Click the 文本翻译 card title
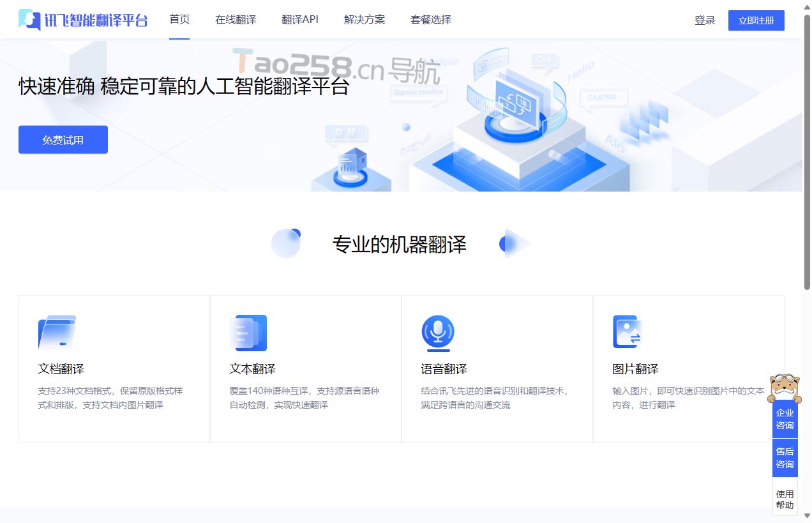This screenshot has height=523, width=812. click(x=253, y=369)
